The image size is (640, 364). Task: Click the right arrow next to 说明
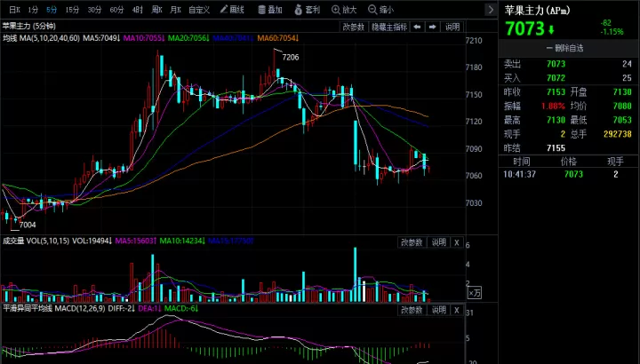(x=432, y=28)
